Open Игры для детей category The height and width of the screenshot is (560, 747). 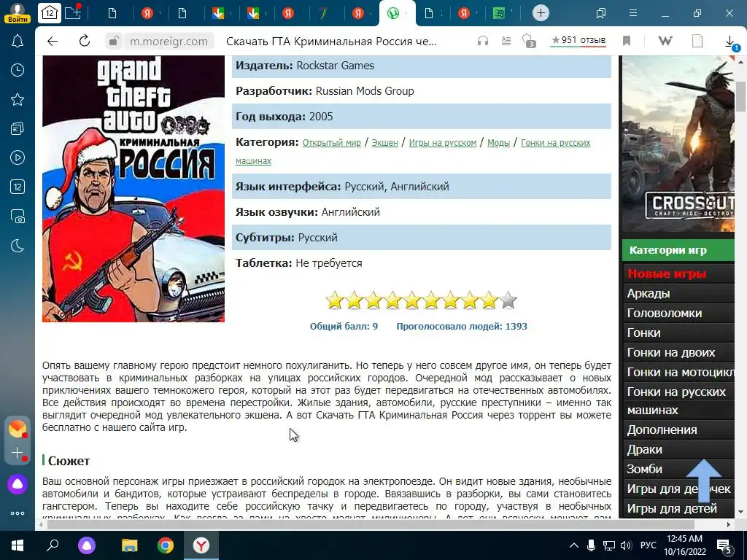pyautogui.click(x=672, y=508)
